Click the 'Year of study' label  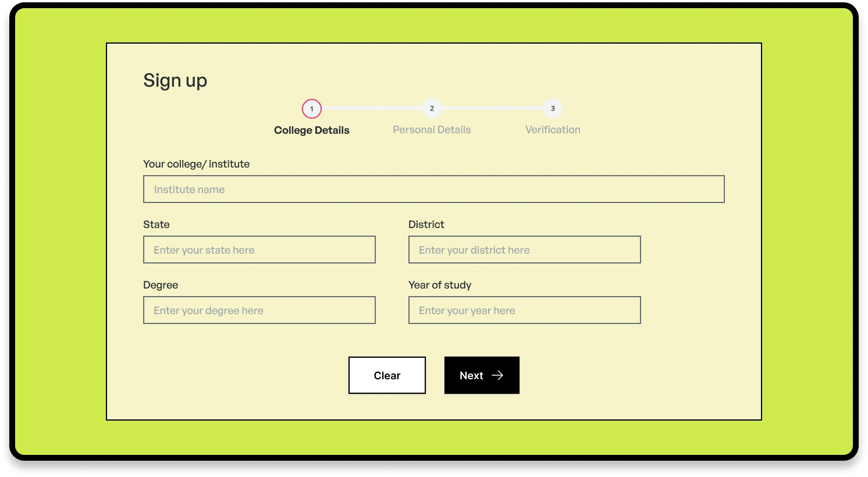coord(440,285)
